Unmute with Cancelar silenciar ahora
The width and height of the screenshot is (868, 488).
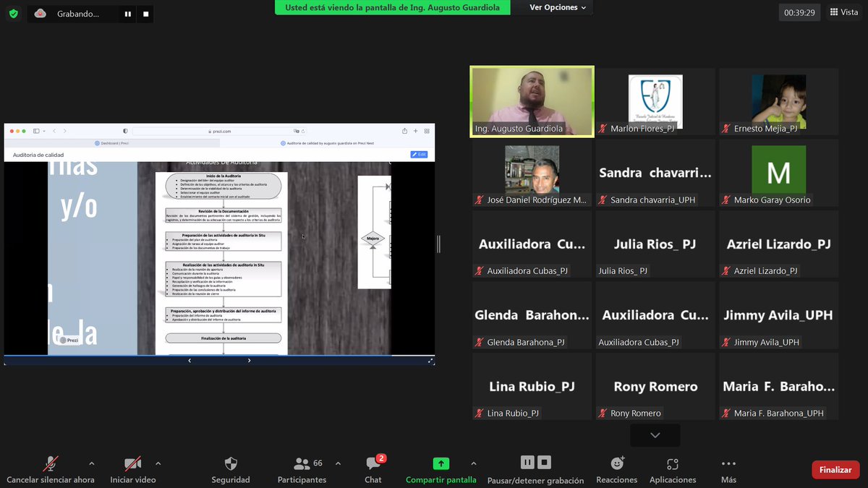point(51,471)
